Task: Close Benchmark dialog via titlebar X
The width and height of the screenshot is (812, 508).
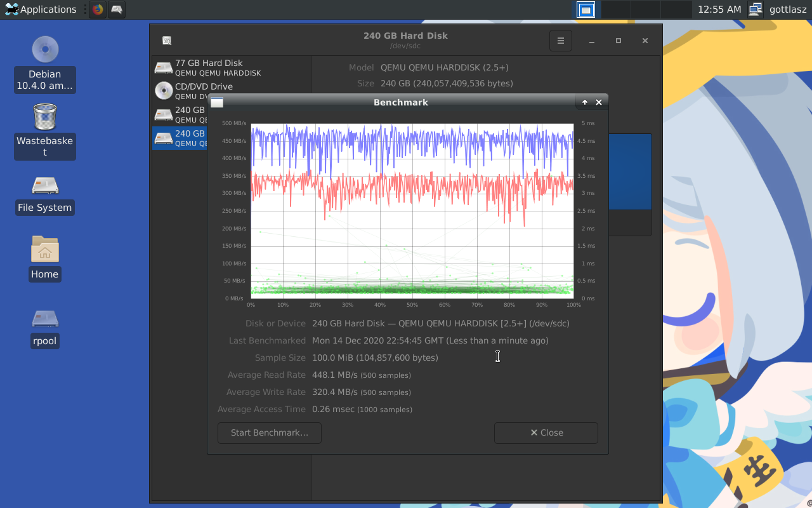Action: click(x=599, y=102)
